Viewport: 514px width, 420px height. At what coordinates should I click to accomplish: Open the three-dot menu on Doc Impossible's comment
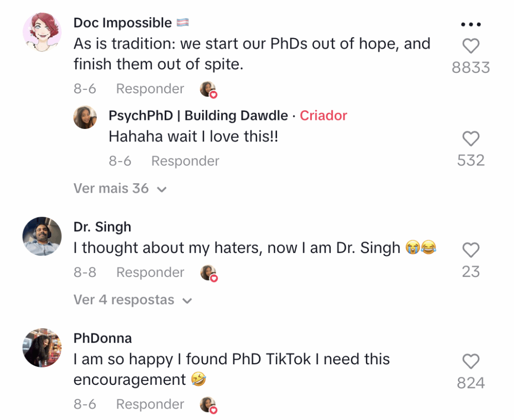click(470, 24)
